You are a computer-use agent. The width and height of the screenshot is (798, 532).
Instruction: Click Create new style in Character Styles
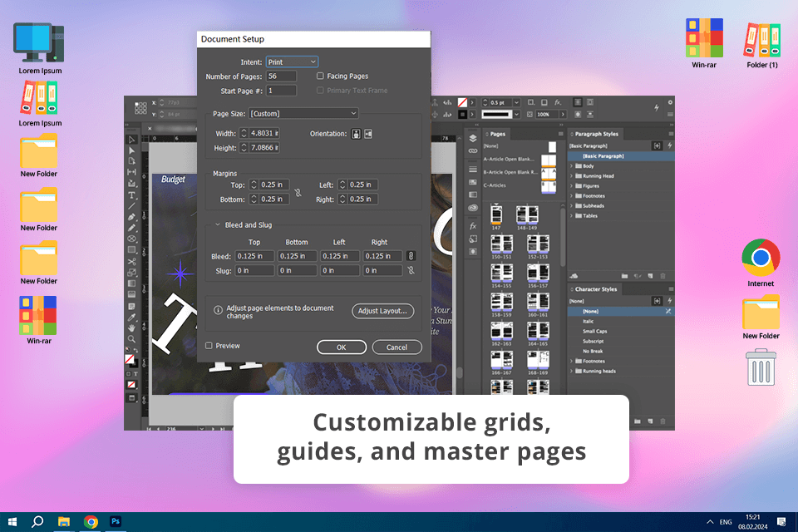pos(650,421)
